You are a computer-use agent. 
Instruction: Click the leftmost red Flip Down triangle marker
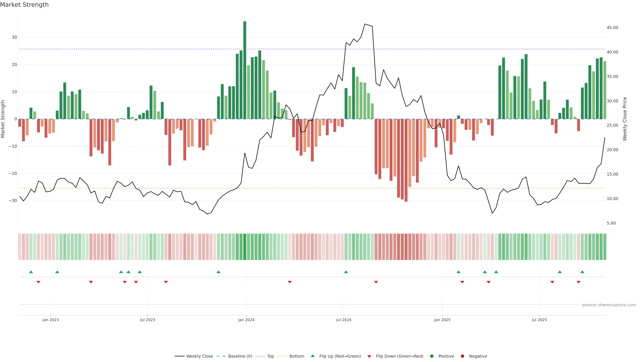(39, 282)
